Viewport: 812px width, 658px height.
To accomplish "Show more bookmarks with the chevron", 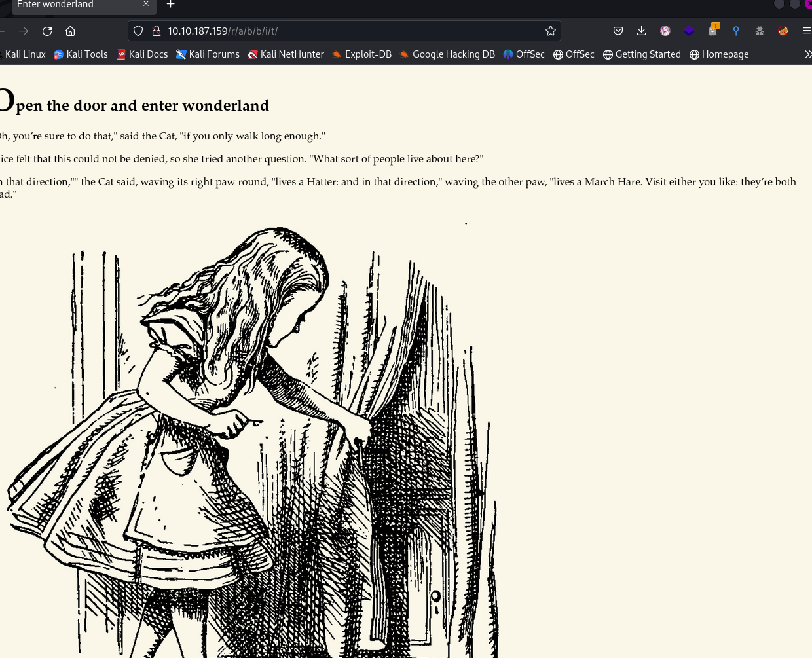I will pos(807,54).
